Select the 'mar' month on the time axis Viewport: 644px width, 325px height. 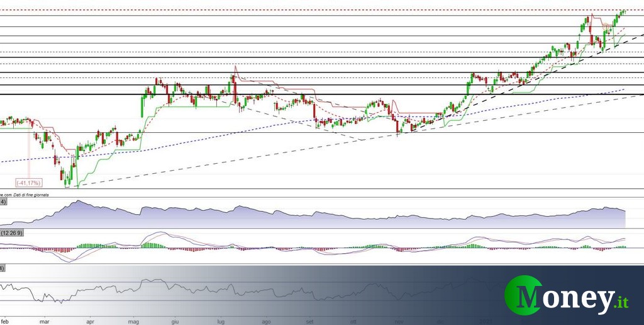(44, 320)
